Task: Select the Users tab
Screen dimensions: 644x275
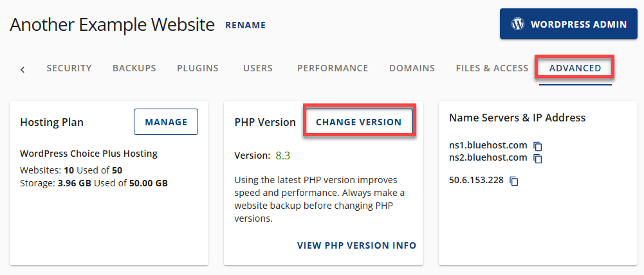Action: click(258, 68)
